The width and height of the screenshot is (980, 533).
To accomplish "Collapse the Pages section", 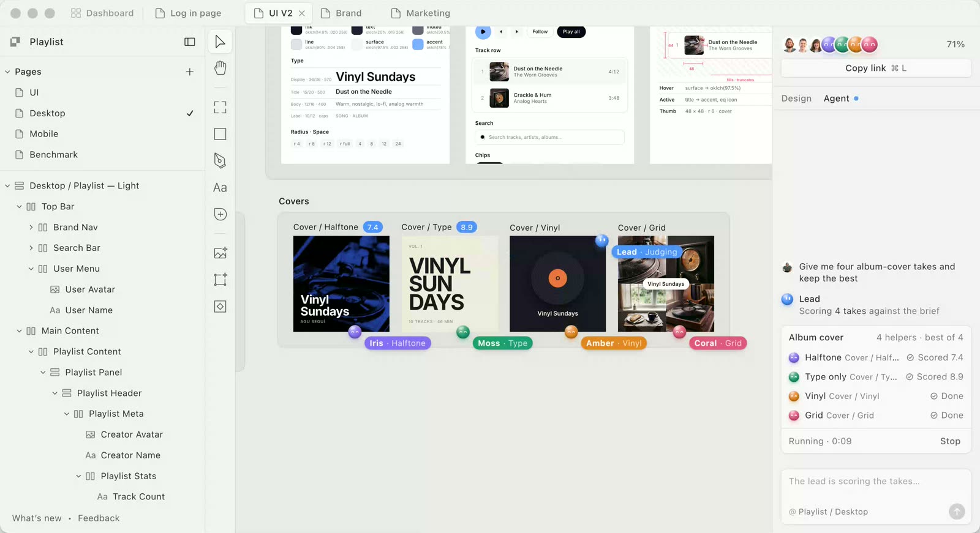I will coord(7,72).
